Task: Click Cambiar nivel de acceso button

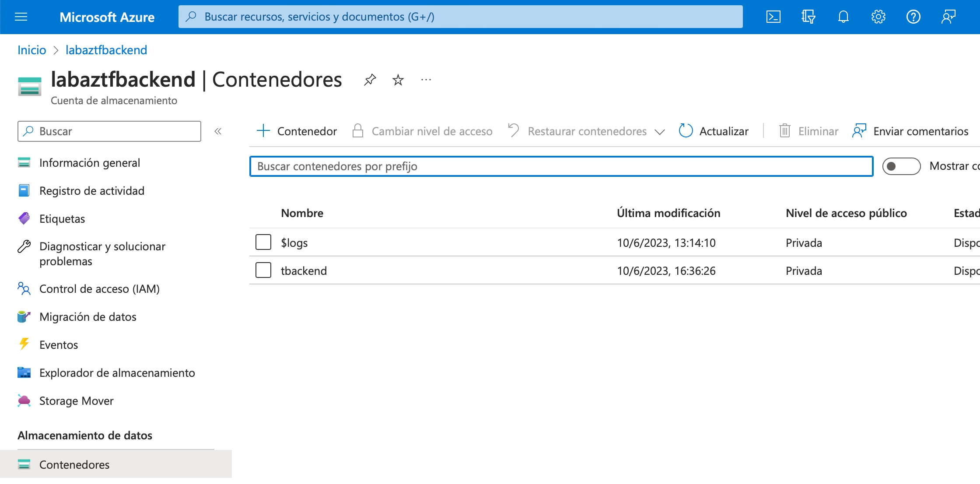Action: point(422,131)
